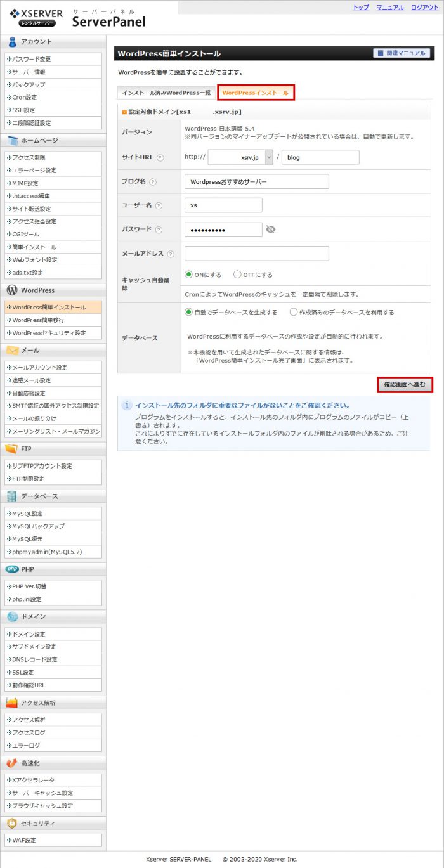Screen dimensions: 444x868
Task: Open .htaccess編集 in sidebar
Action: [53, 196]
